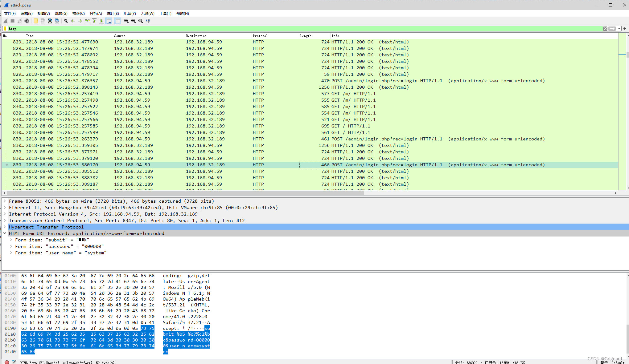
Task: Expand Internet Protocol Version 4 node
Action: (x=5, y=214)
